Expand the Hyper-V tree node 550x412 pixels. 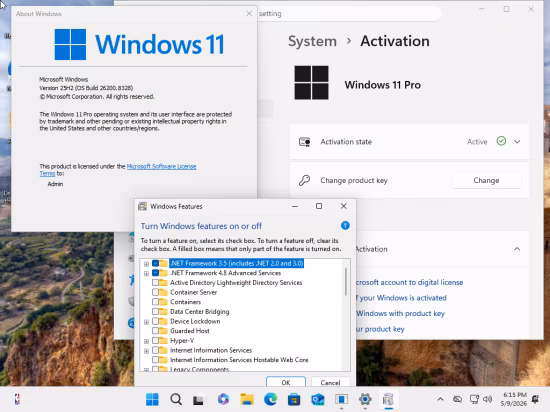pyautogui.click(x=146, y=341)
